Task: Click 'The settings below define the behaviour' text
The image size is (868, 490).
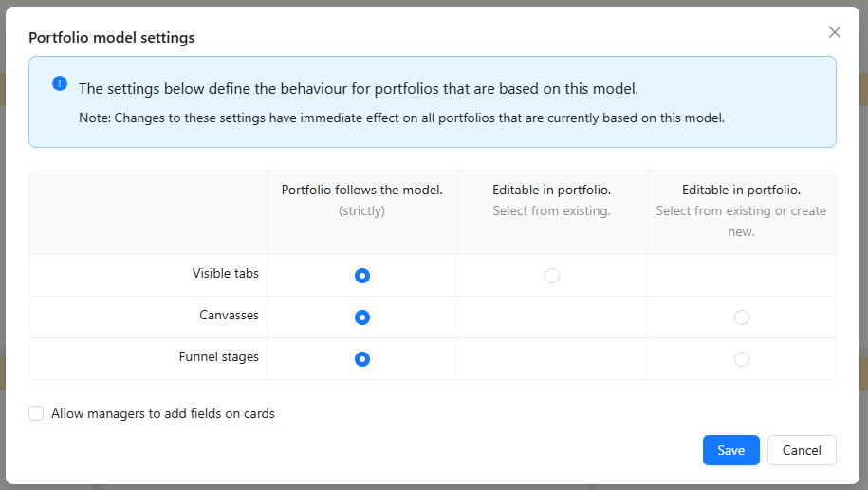Action: pos(359,88)
